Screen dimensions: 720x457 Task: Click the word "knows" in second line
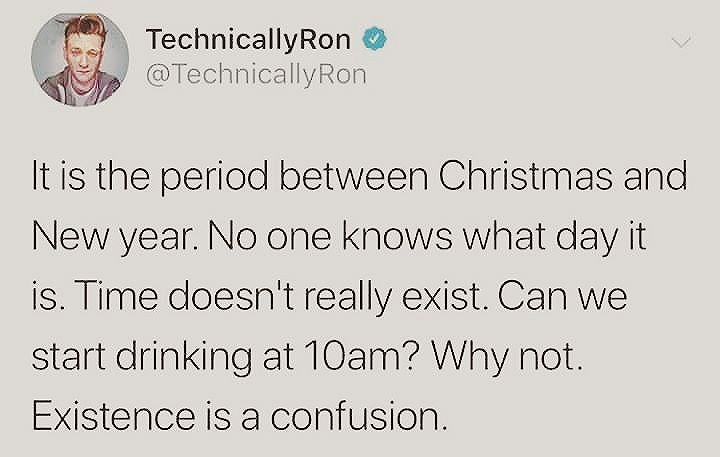(x=397, y=237)
